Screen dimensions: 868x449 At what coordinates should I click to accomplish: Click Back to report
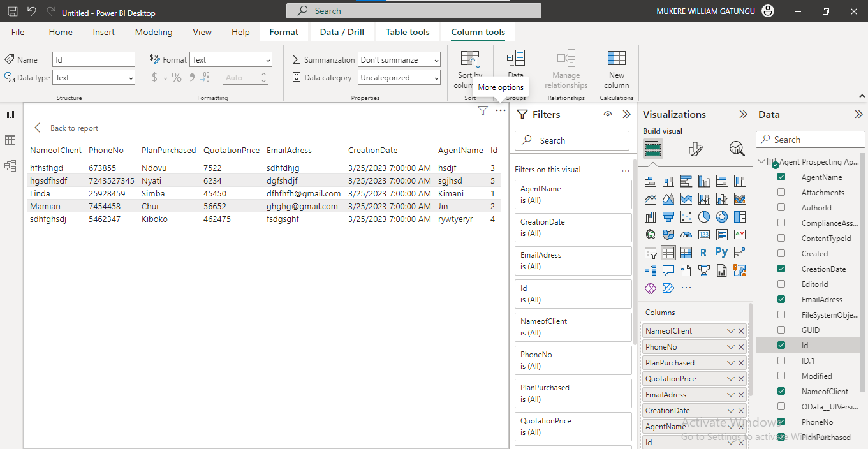66,128
